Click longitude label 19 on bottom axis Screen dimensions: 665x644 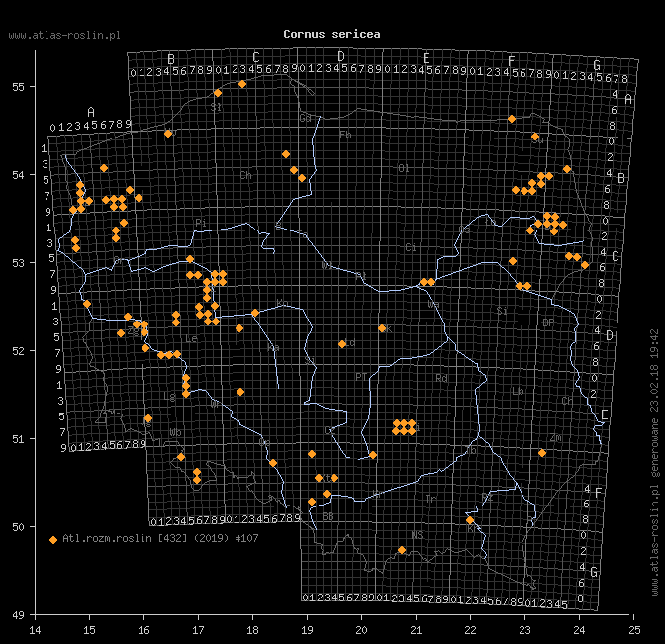click(x=307, y=630)
